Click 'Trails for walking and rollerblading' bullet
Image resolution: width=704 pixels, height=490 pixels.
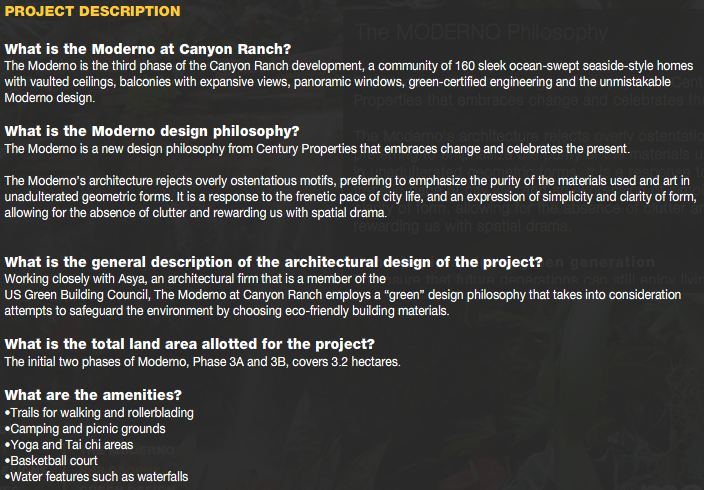[99, 413]
